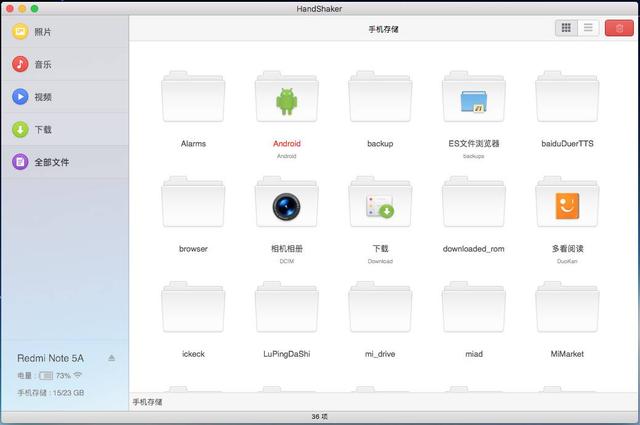Select the mi_drive folder icon

pyautogui.click(x=380, y=307)
